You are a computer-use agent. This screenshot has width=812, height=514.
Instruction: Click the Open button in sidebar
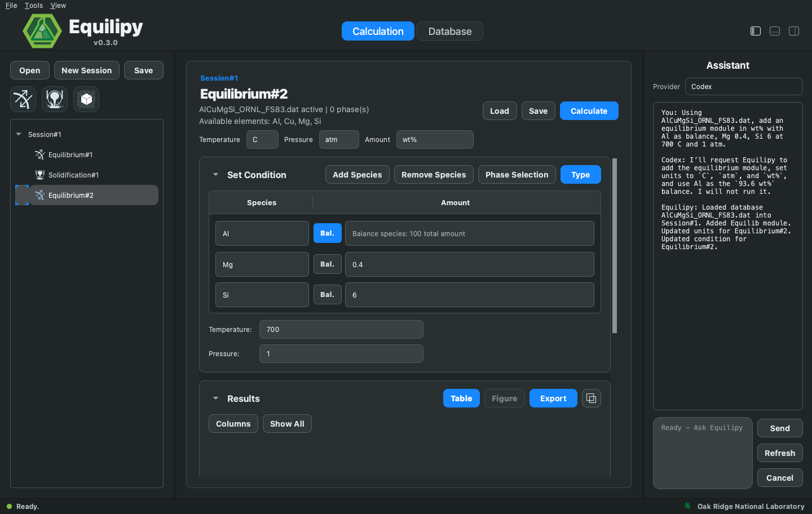pos(30,70)
